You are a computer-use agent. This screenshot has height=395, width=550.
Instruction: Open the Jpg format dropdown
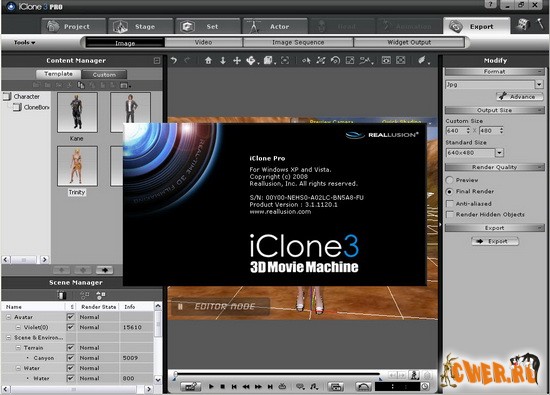coord(539,84)
